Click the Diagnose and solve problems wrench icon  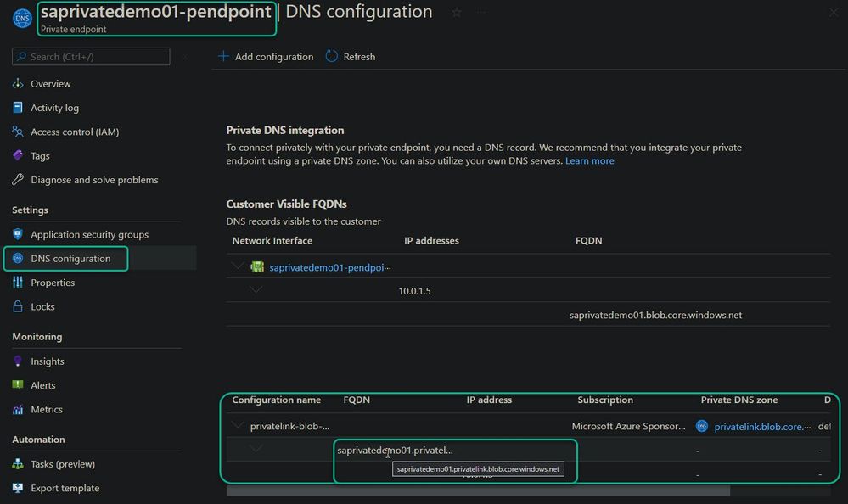pyautogui.click(x=18, y=180)
